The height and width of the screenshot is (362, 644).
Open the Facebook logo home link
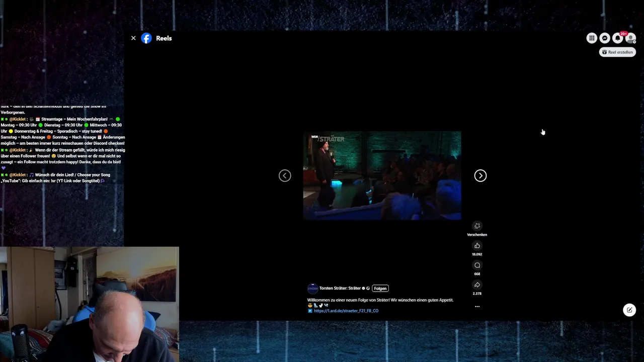(x=146, y=38)
